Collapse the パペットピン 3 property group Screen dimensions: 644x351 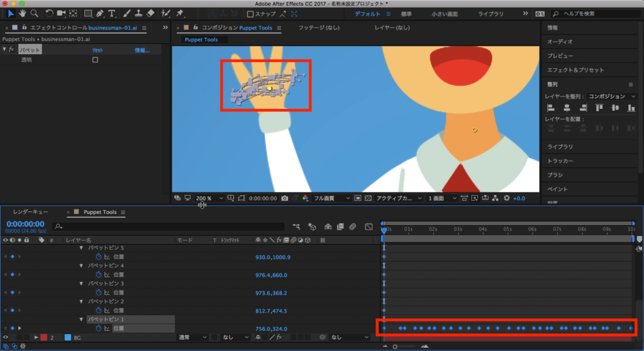pyautogui.click(x=82, y=284)
